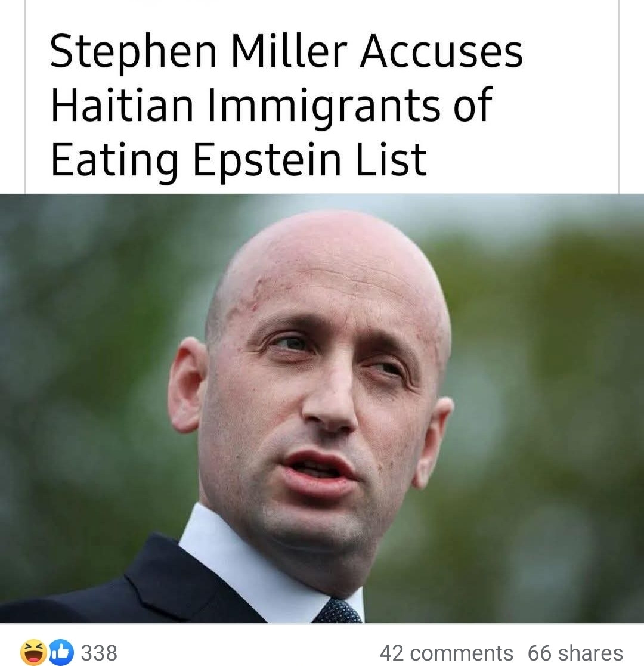
Task: Open the 42 comments link
Action: click(446, 653)
